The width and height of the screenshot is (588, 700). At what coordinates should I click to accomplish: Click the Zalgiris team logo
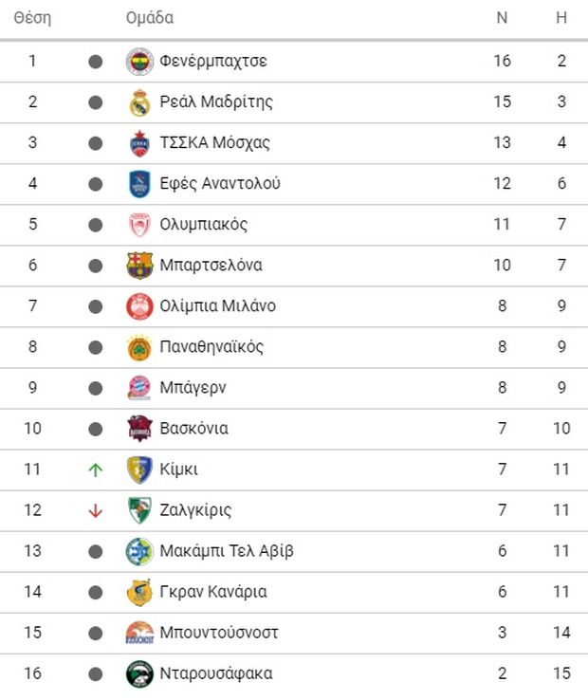coord(139,509)
